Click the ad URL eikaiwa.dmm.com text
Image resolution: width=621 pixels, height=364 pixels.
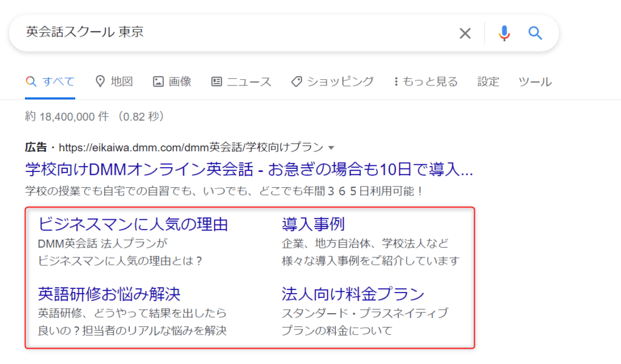pyautogui.click(x=191, y=148)
